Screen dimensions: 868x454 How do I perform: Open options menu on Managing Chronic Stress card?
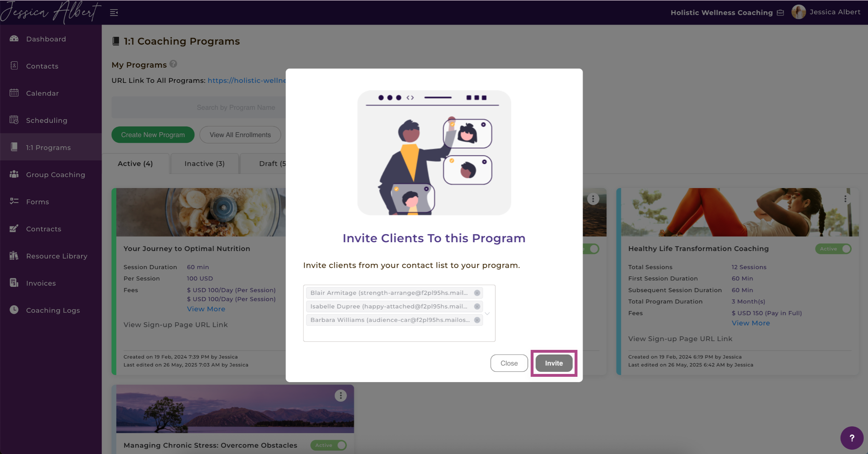point(341,396)
